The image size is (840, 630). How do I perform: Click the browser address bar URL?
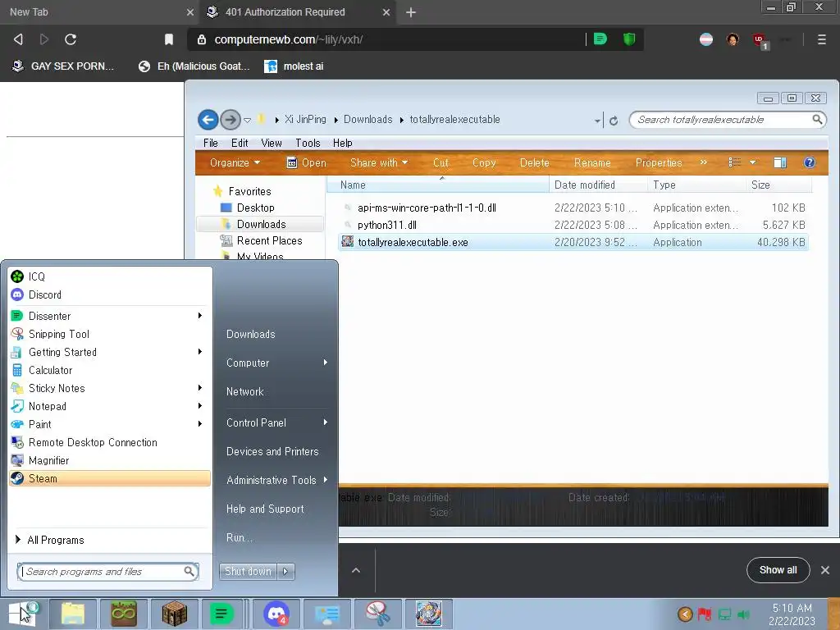click(x=288, y=39)
